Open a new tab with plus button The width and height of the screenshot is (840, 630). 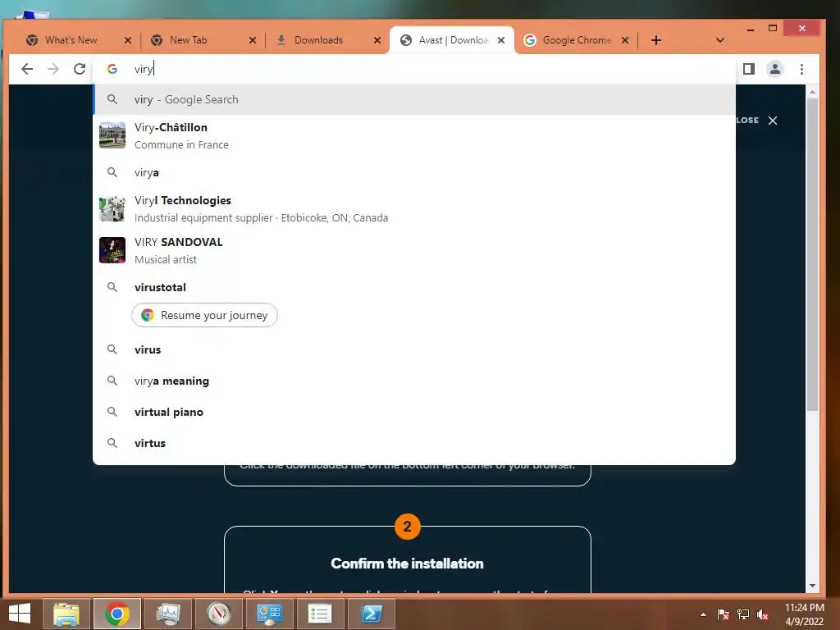coord(655,40)
